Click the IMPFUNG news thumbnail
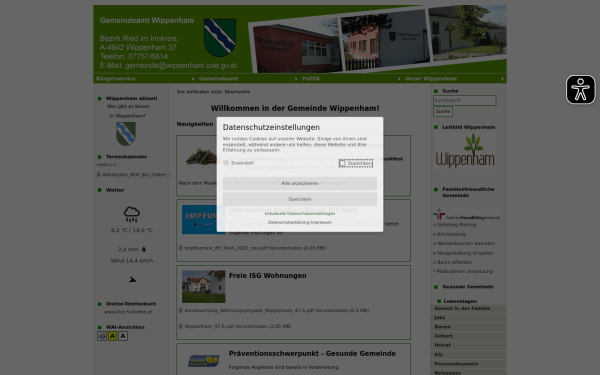The width and height of the screenshot is (600, 375). [x=204, y=220]
